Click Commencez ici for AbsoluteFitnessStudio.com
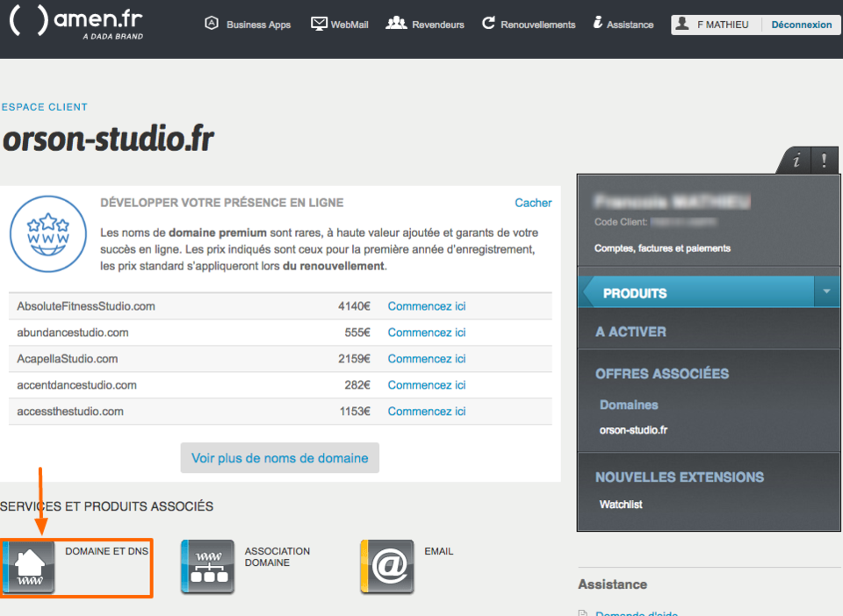Screen dimensions: 843x616 click(x=427, y=306)
